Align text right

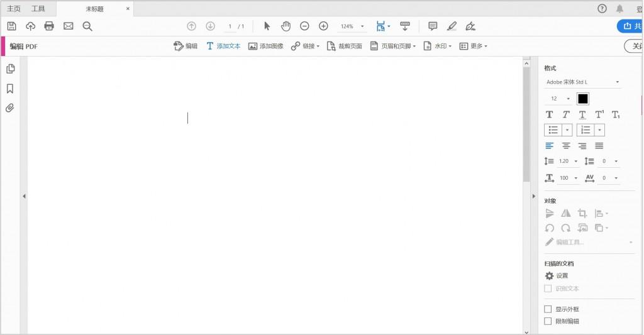(x=582, y=146)
